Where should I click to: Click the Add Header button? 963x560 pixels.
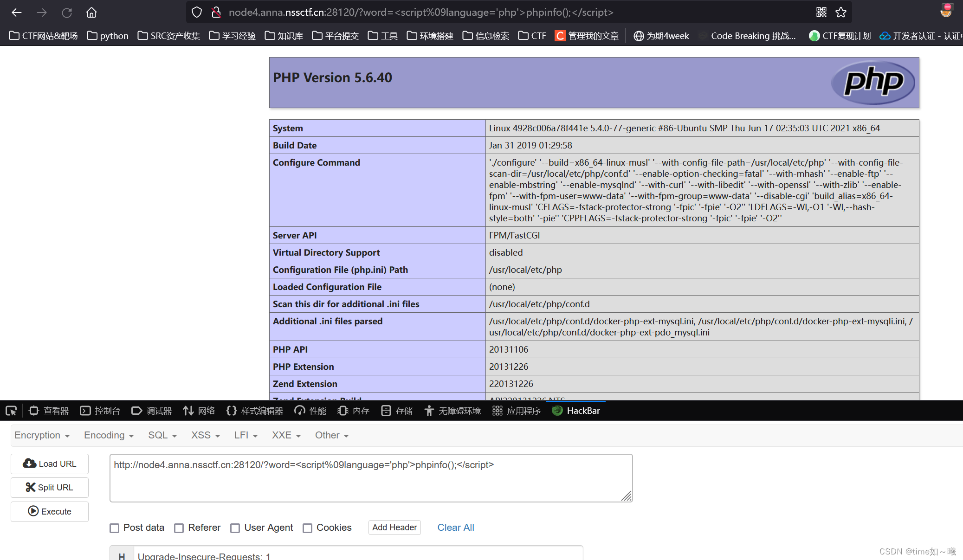(394, 528)
